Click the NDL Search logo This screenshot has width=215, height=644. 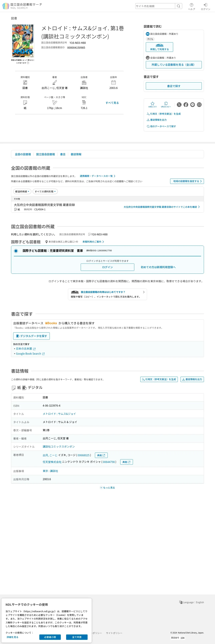coord(22,6)
